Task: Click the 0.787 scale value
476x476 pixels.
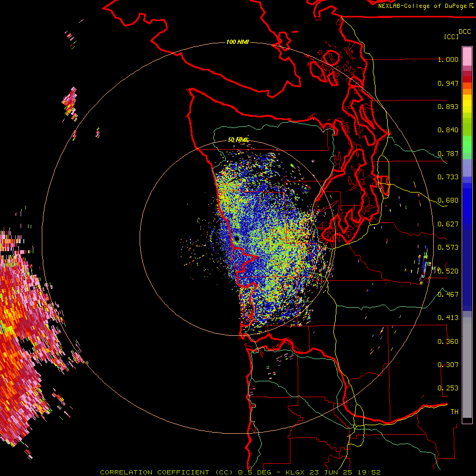Action: pos(448,153)
